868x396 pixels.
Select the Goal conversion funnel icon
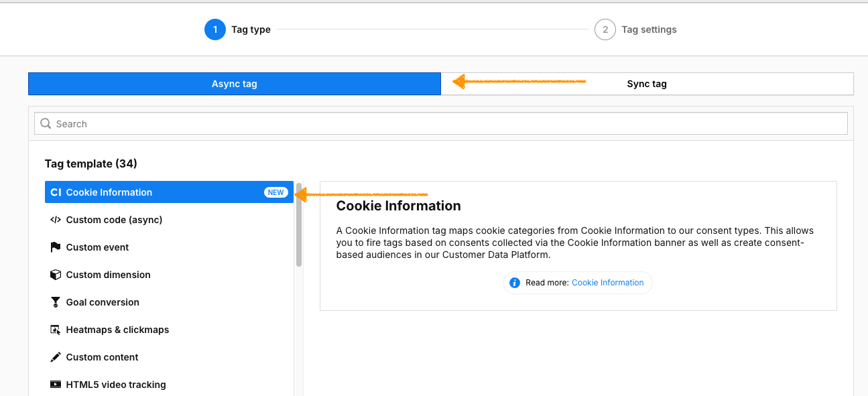56,302
